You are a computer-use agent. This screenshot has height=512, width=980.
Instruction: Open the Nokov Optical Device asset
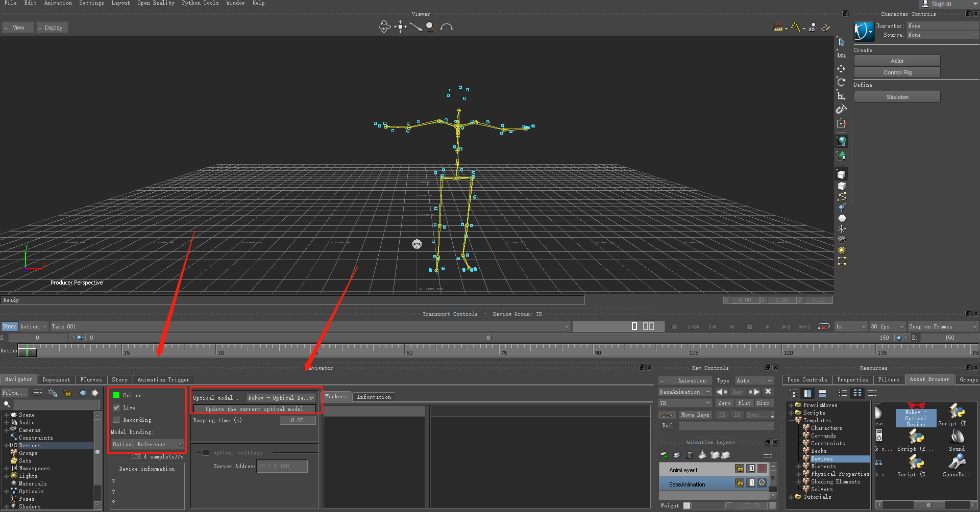coord(916,417)
